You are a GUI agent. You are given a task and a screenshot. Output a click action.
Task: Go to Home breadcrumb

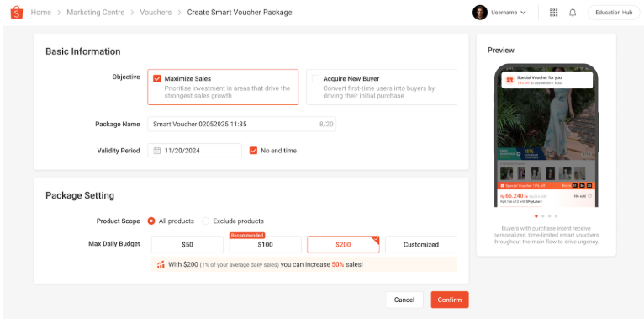[x=41, y=13]
